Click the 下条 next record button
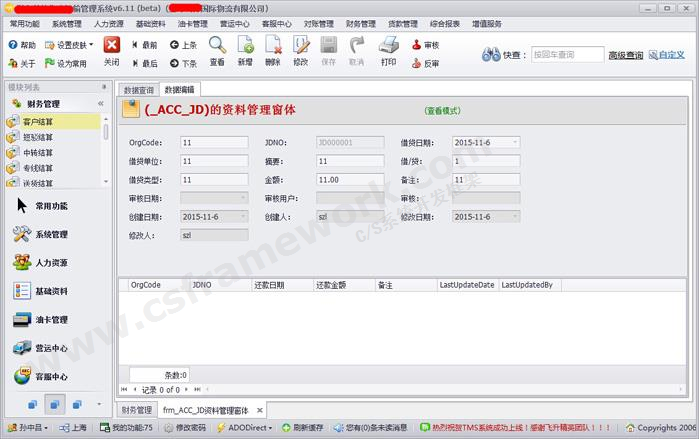Viewport: 699px width, 439px height. tap(182, 63)
